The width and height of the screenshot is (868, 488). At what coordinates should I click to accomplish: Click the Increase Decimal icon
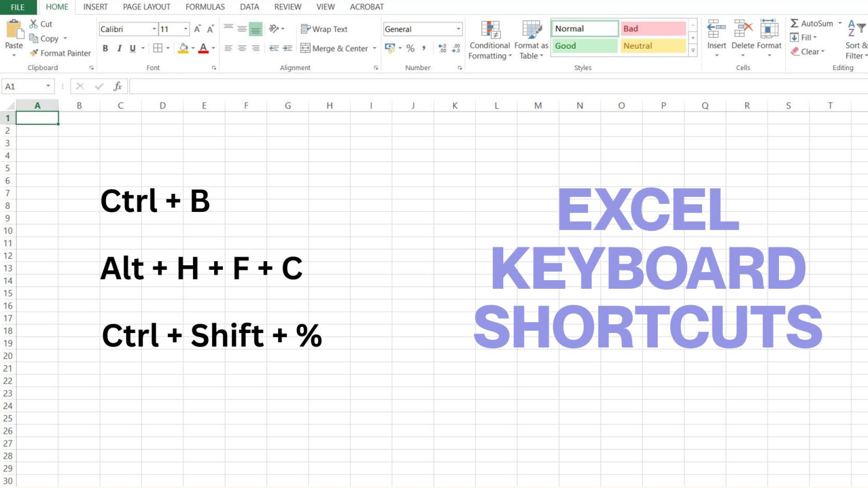(x=443, y=48)
